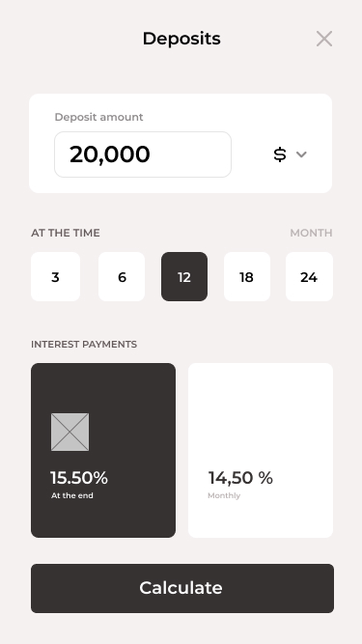Click the dollar currency symbol
The width and height of the screenshot is (362, 644).
coord(280,154)
